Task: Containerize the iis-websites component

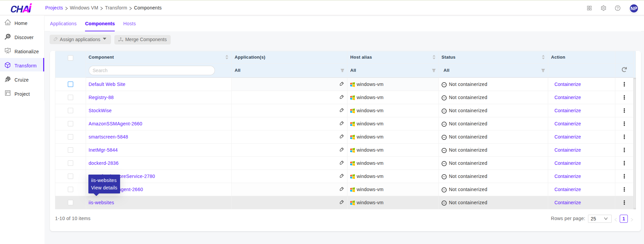Action: coord(567,203)
